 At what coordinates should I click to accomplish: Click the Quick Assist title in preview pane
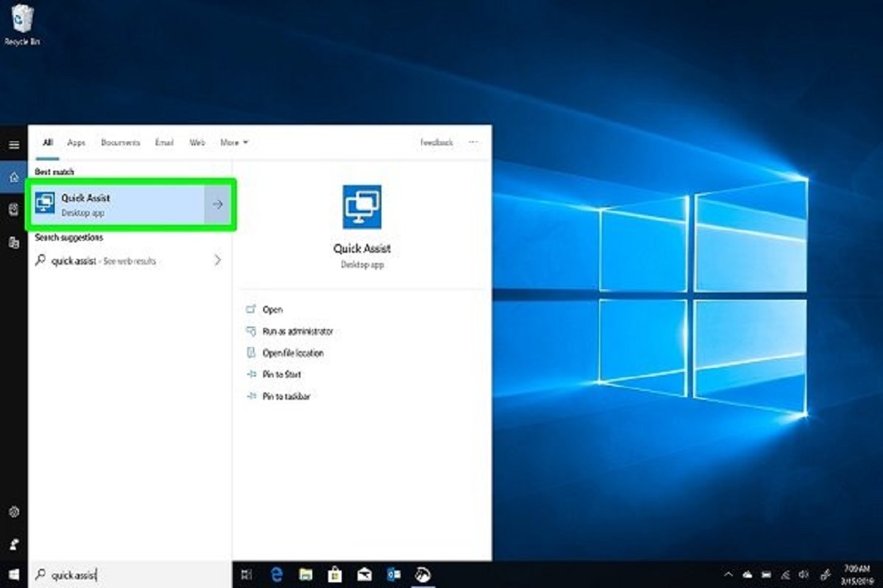pos(362,249)
